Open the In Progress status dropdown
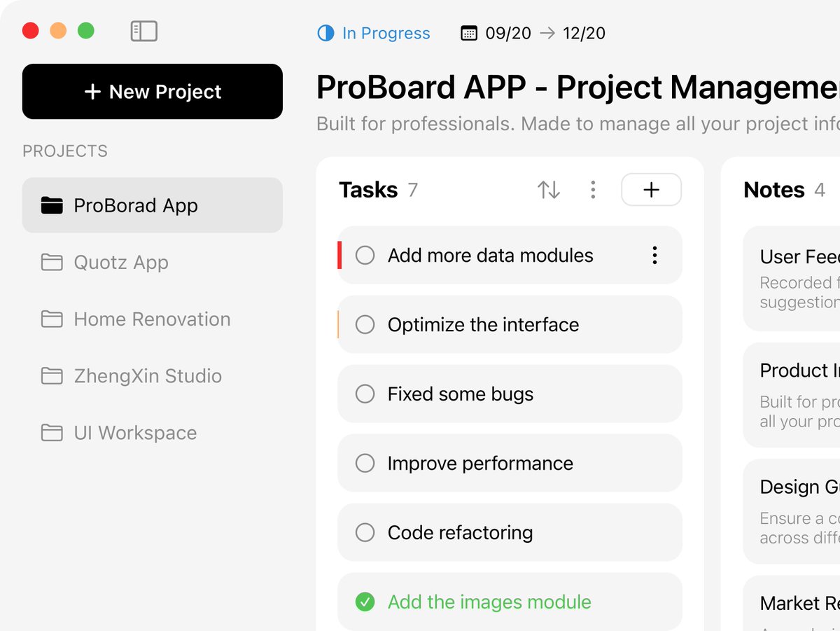 point(386,33)
